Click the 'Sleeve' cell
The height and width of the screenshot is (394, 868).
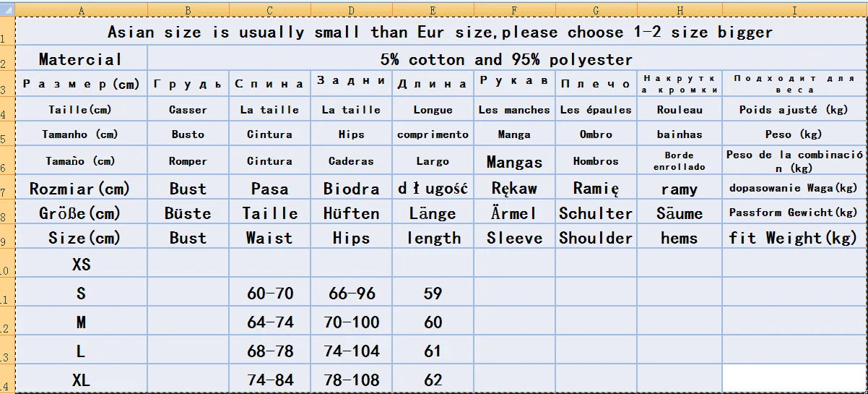[x=515, y=237]
